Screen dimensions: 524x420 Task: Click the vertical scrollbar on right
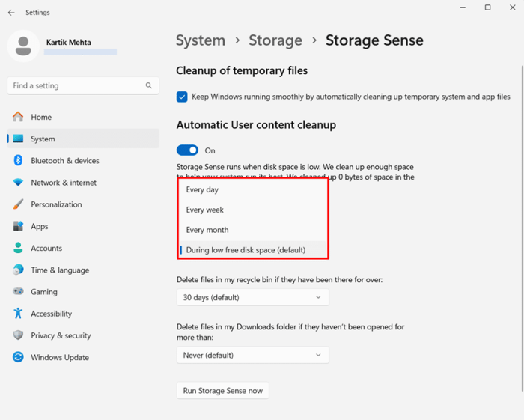click(x=522, y=228)
